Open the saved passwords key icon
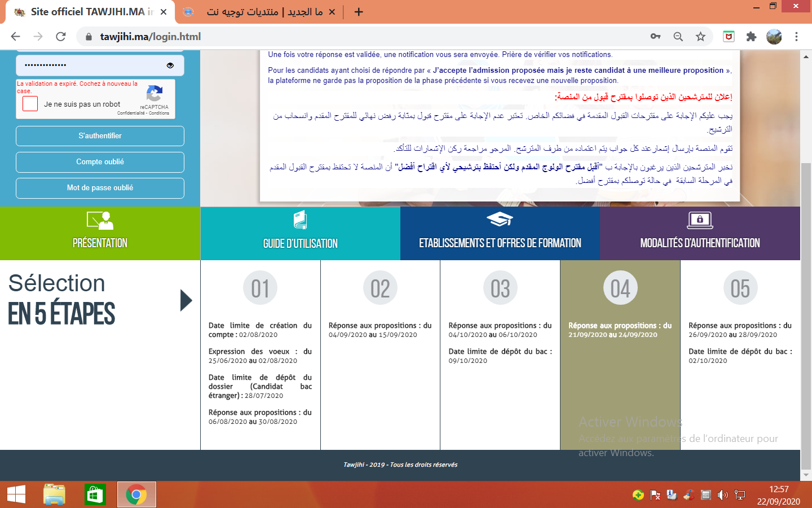 [x=655, y=37]
